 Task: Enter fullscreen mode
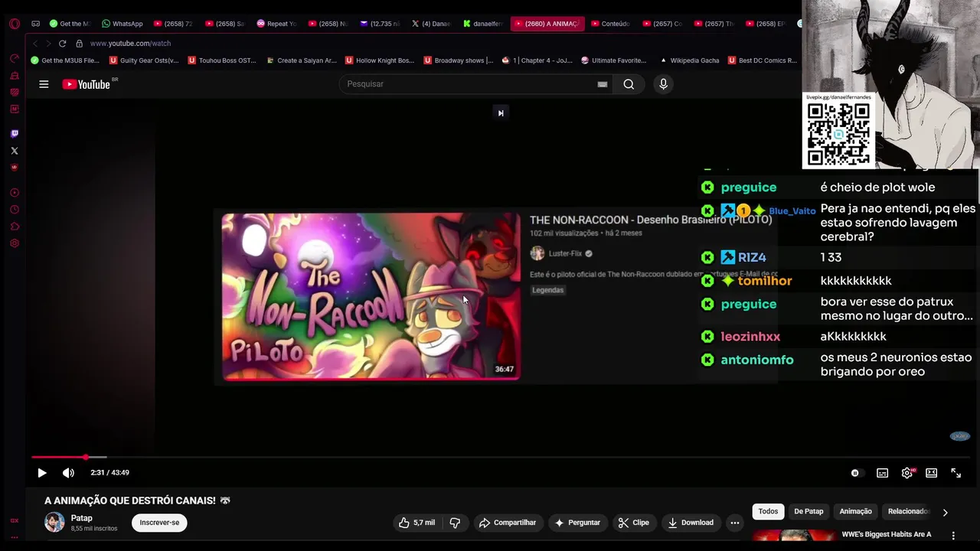point(955,473)
